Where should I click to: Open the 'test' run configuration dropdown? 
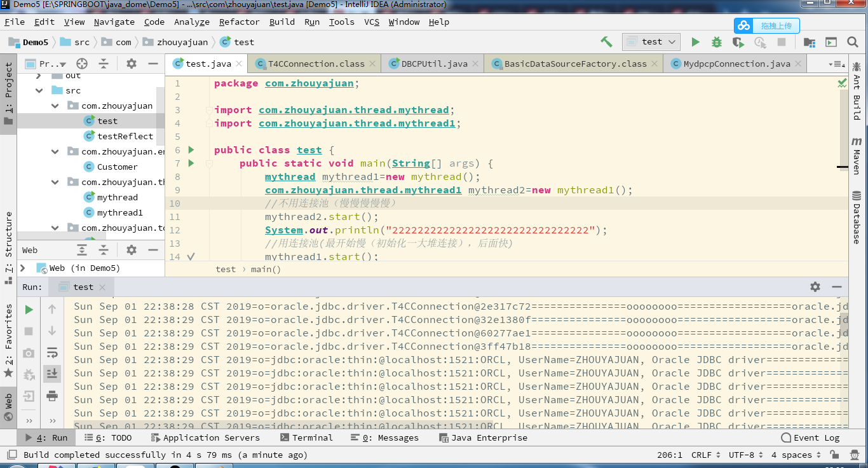coord(651,42)
